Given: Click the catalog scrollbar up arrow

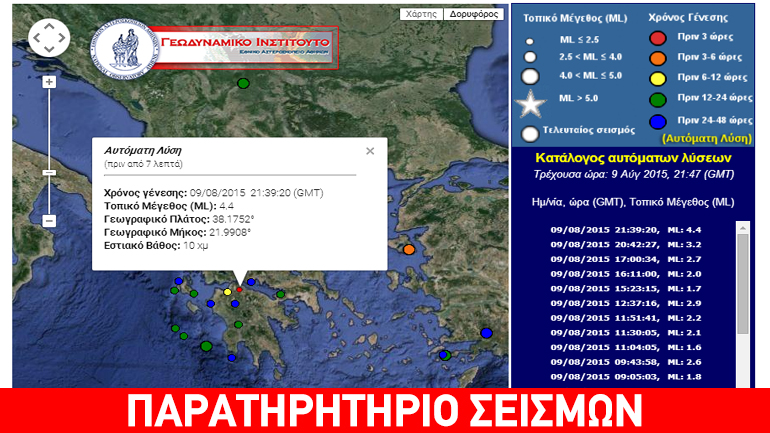Looking at the screenshot, I should coord(742,228).
